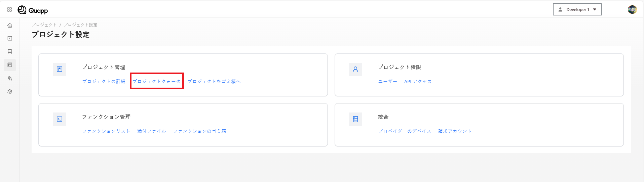The width and height of the screenshot is (644, 182).
Task: Go to Home in the sidebar
Action: pyautogui.click(x=10, y=25)
